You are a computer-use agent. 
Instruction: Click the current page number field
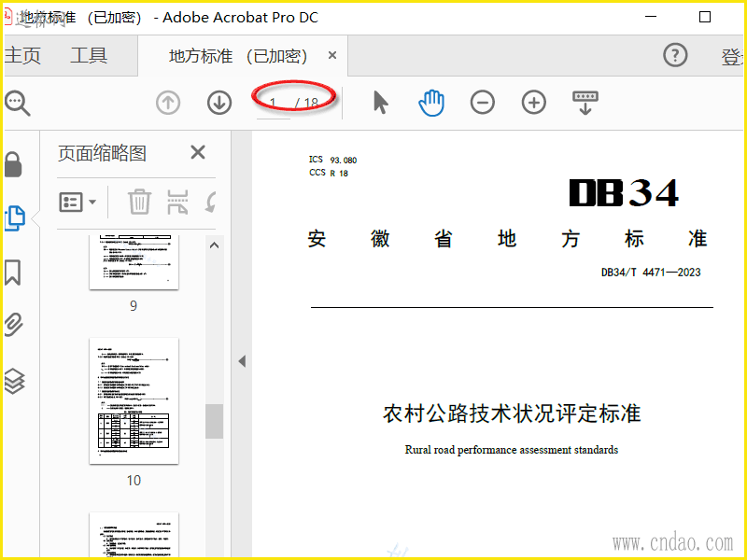tap(274, 103)
